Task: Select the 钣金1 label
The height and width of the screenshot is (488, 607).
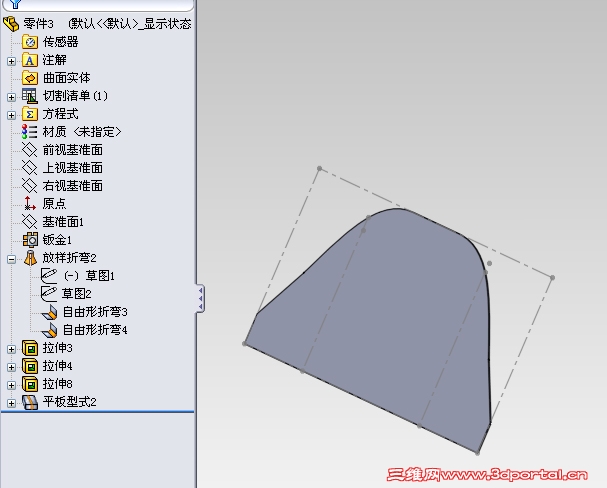Action: tap(57, 240)
